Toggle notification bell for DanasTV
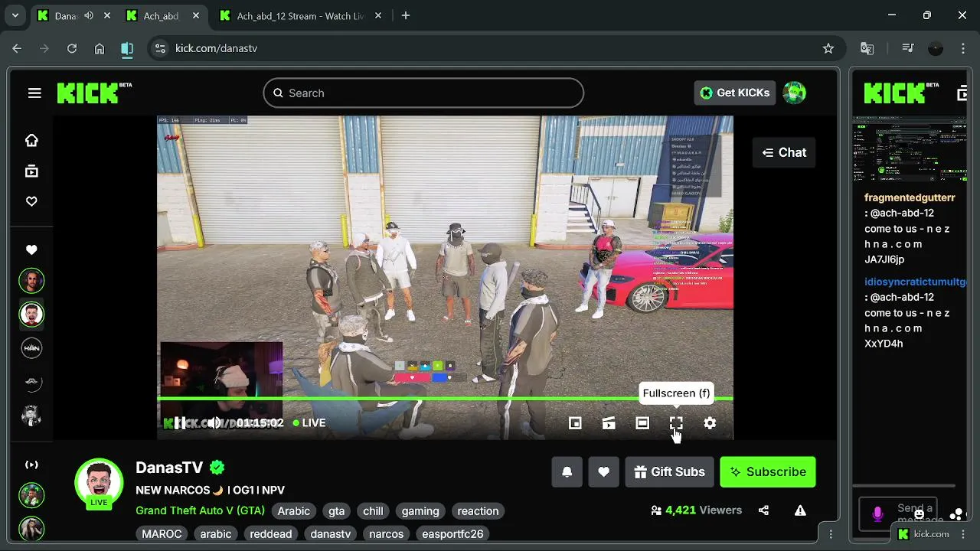 [567, 472]
